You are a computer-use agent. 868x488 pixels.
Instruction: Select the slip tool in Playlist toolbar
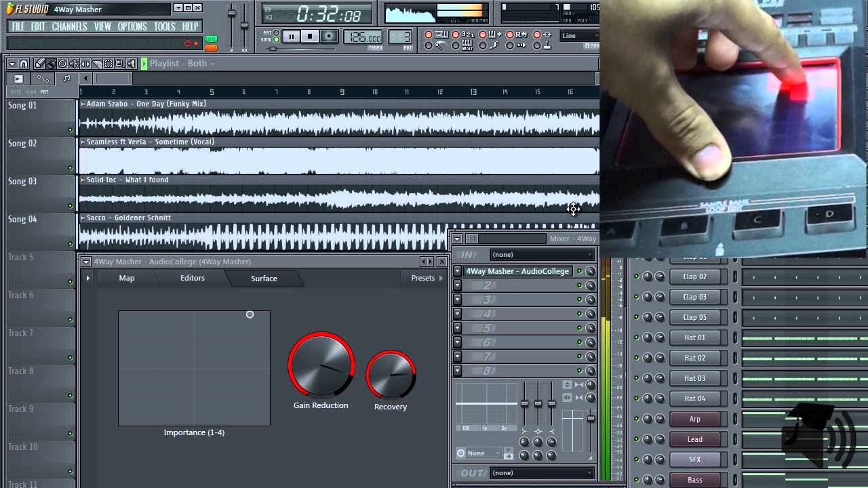pyautogui.click(x=85, y=64)
